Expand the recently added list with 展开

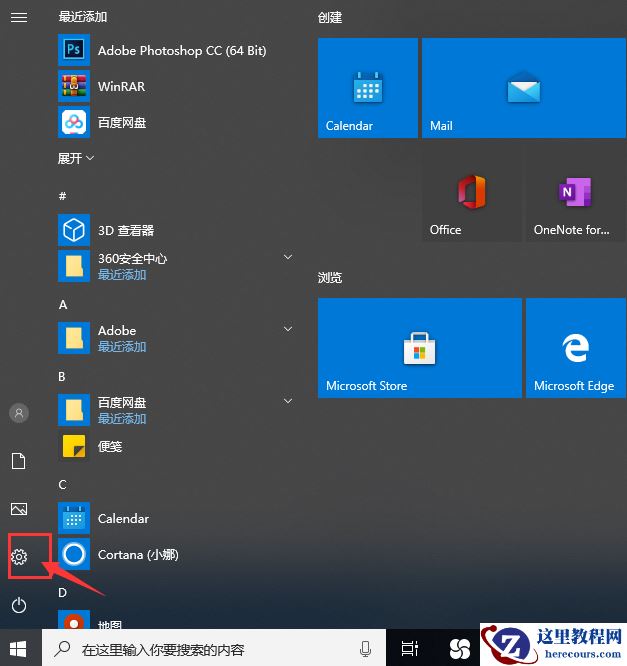[76, 158]
